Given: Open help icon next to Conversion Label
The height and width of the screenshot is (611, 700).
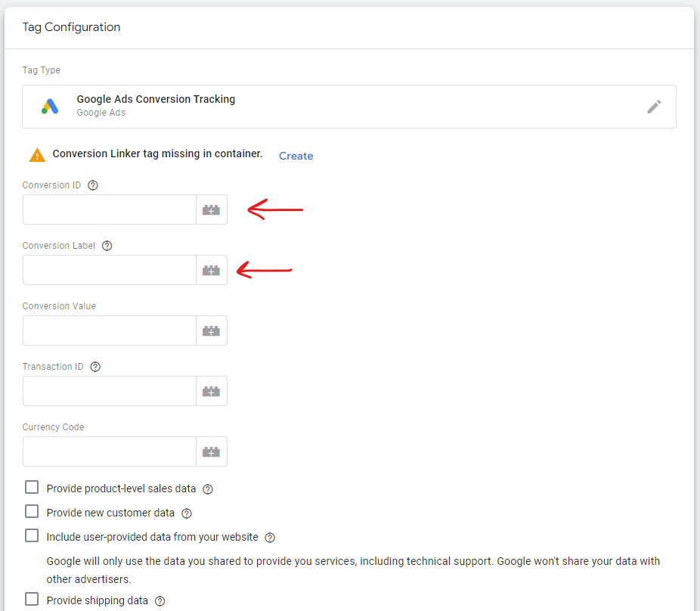Looking at the screenshot, I should coord(107,246).
